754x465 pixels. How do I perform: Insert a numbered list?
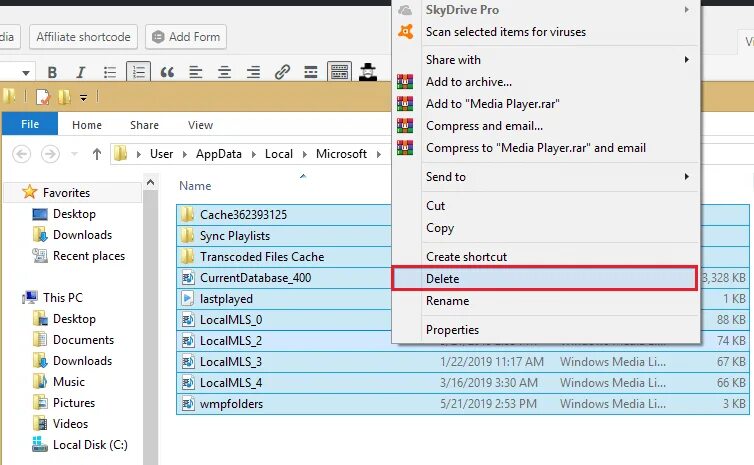138,73
